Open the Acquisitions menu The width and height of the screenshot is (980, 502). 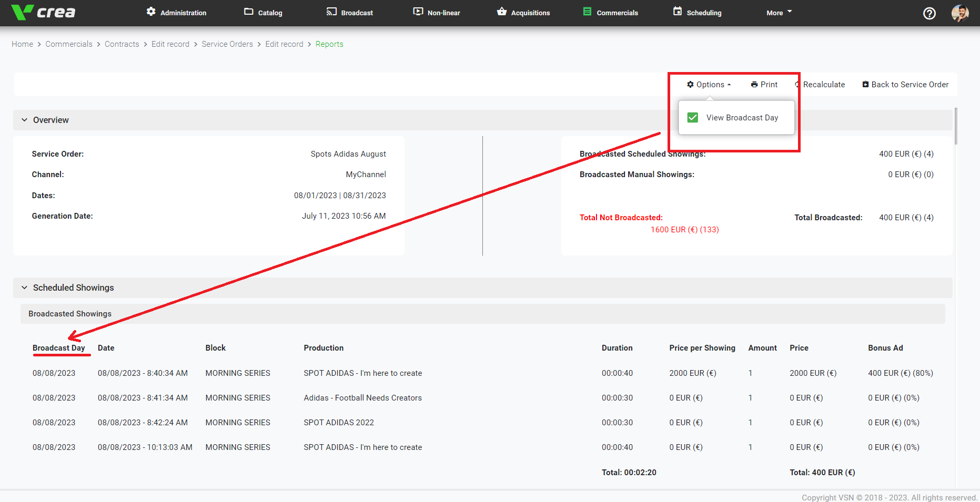coord(523,13)
